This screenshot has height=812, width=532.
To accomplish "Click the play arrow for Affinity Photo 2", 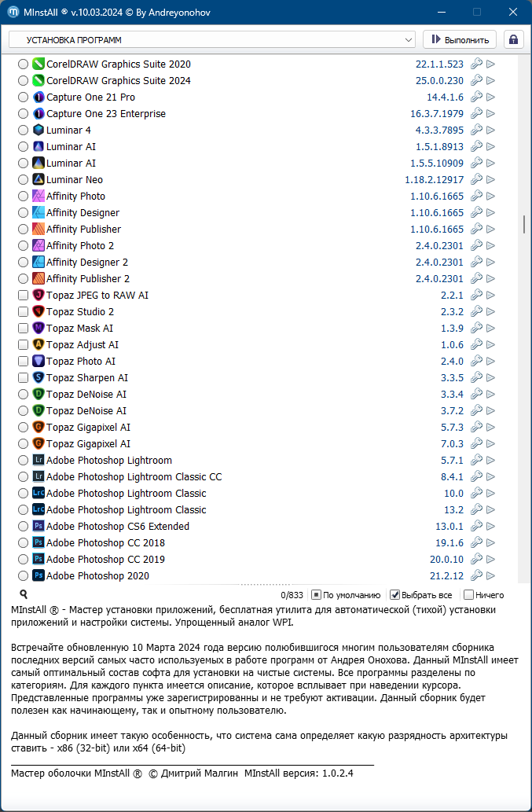I will point(491,246).
